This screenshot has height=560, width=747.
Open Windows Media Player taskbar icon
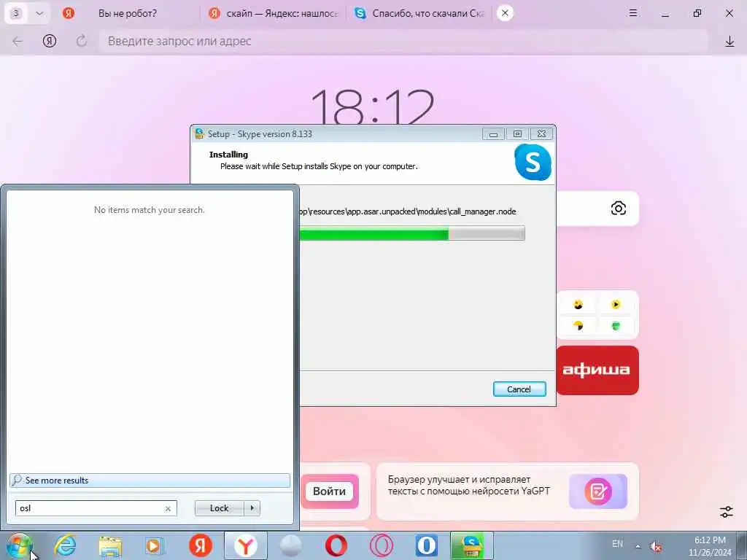[x=154, y=545]
